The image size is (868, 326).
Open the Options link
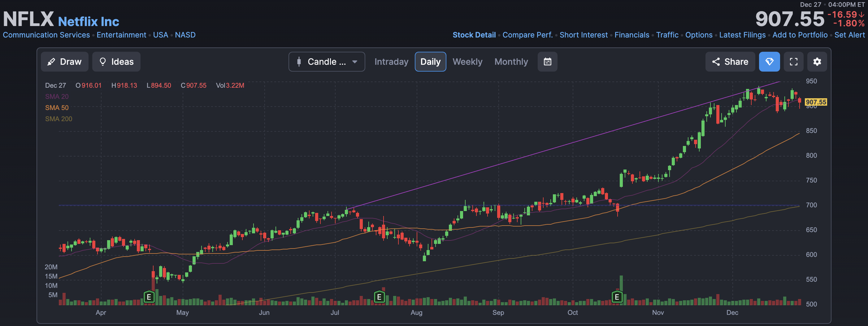pos(699,35)
